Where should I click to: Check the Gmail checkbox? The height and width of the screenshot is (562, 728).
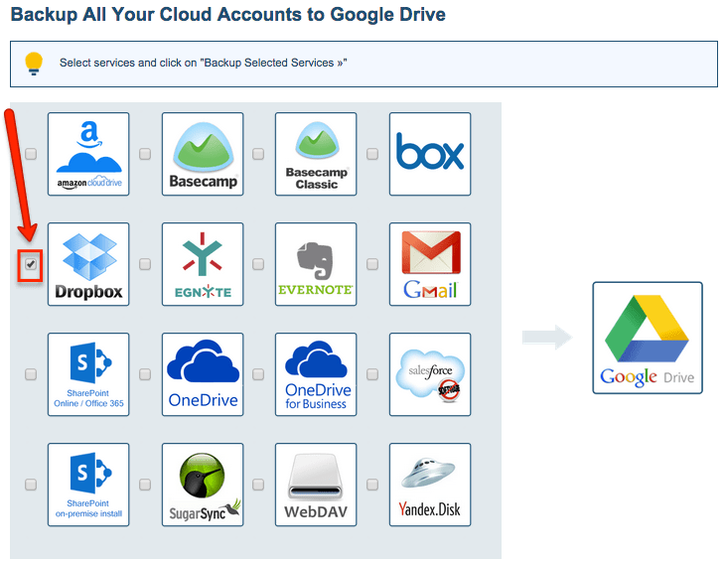pos(372,264)
